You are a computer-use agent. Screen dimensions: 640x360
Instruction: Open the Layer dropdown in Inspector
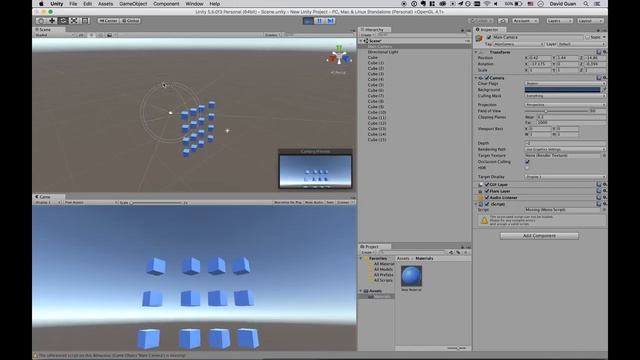coord(582,44)
